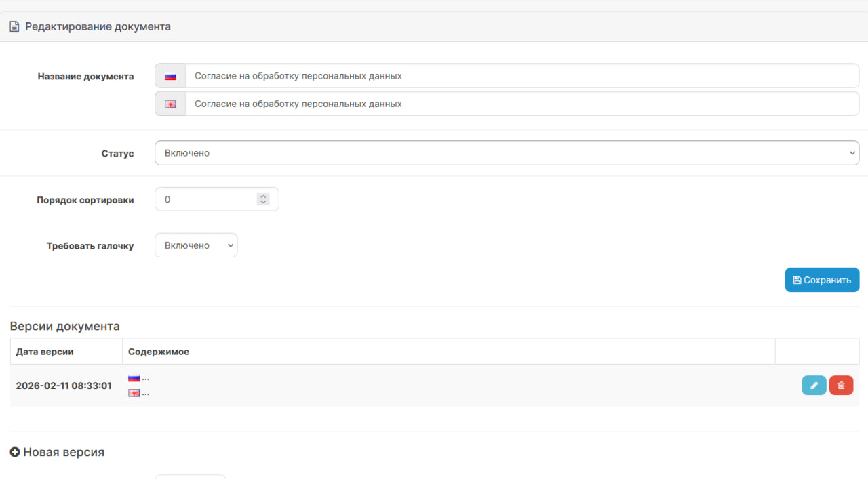Decrease sort order with the down arrow

tap(263, 202)
